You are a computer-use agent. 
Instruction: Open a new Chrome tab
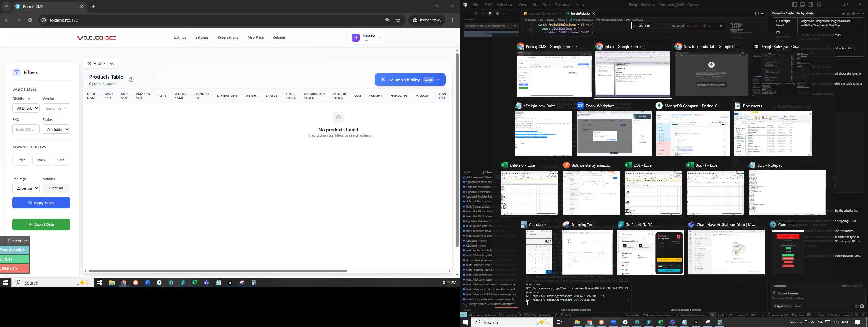point(93,6)
